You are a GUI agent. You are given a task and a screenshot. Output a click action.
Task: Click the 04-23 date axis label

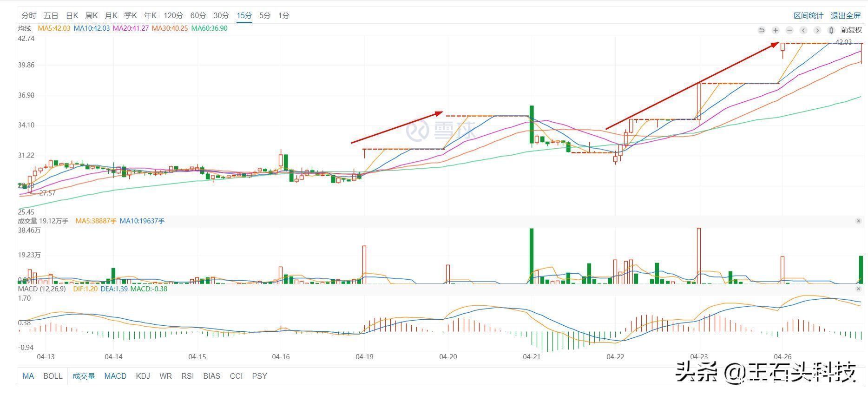699,357
